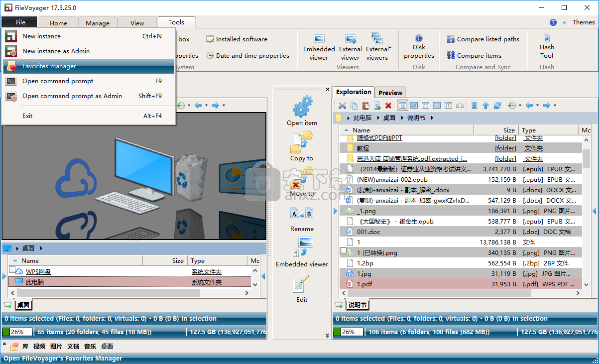599x364 pixels.
Task: Click the double-arrow go-to-root icon
Action: [474, 106]
